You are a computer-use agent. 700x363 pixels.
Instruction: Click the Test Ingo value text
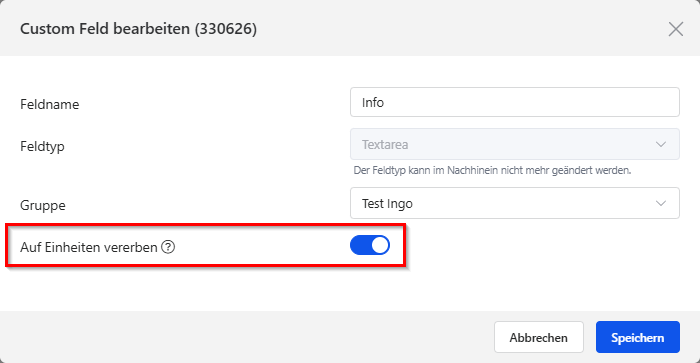(387, 204)
